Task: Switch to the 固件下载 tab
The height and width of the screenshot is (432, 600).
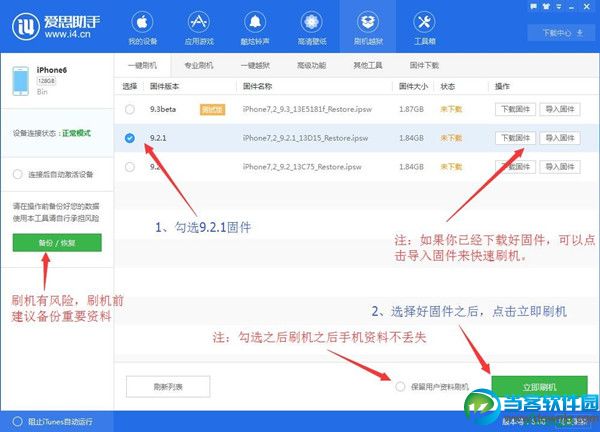Action: pyautogui.click(x=424, y=65)
